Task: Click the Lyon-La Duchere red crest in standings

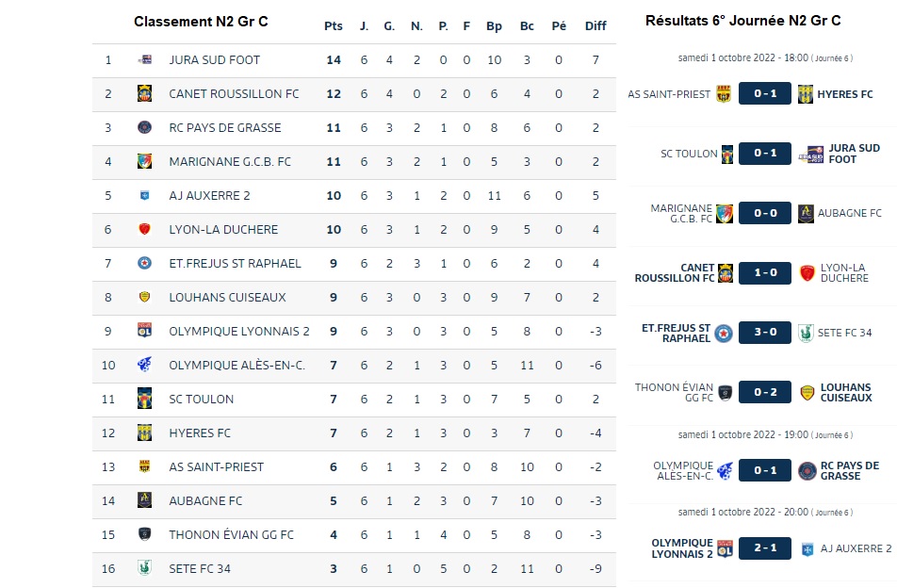Action: [x=145, y=229]
